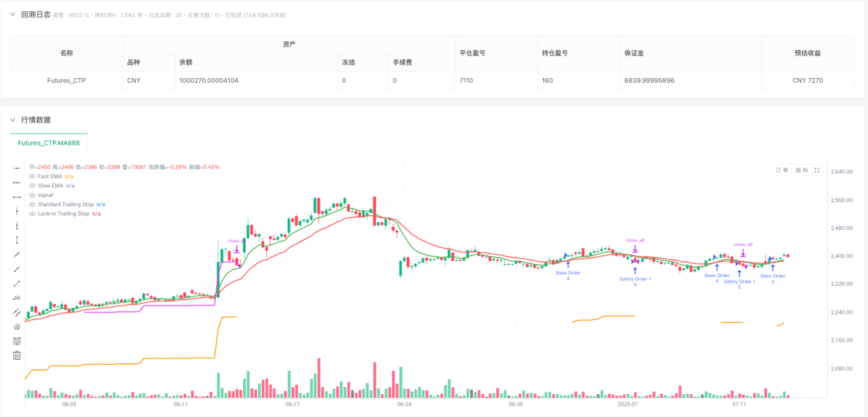Toggle the Standard Trailing Stop eye icon
The image size is (868, 417).
pyautogui.click(x=32, y=204)
